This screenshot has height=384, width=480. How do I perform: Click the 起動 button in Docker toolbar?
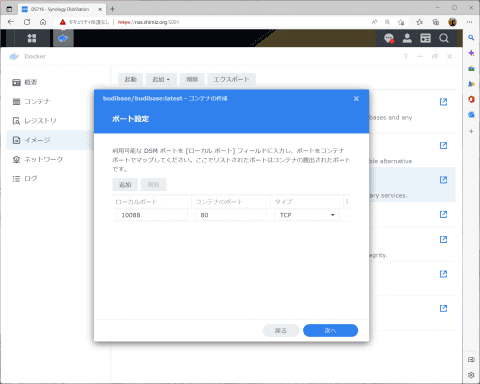pyautogui.click(x=131, y=79)
